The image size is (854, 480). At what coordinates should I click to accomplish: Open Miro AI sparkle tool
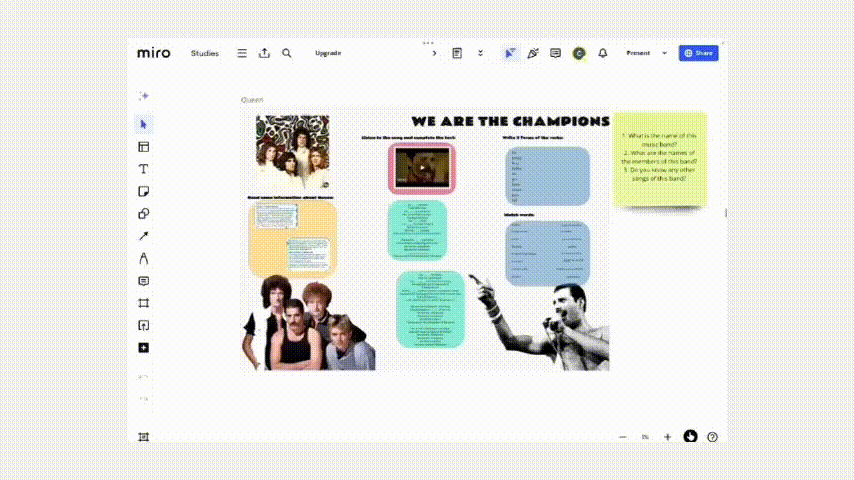144,96
